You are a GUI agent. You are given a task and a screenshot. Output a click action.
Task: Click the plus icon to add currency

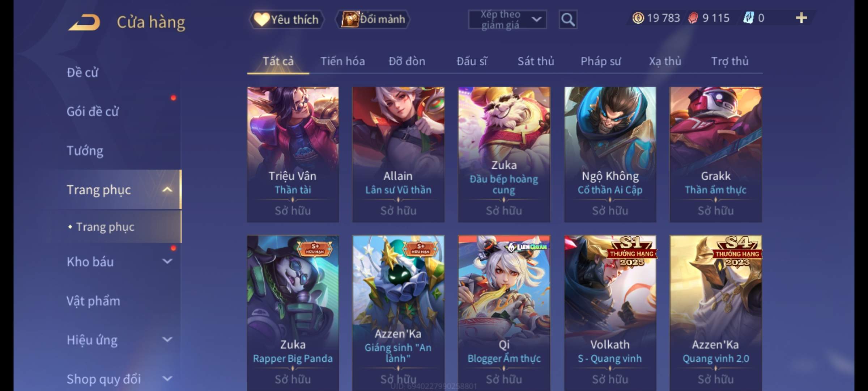801,18
